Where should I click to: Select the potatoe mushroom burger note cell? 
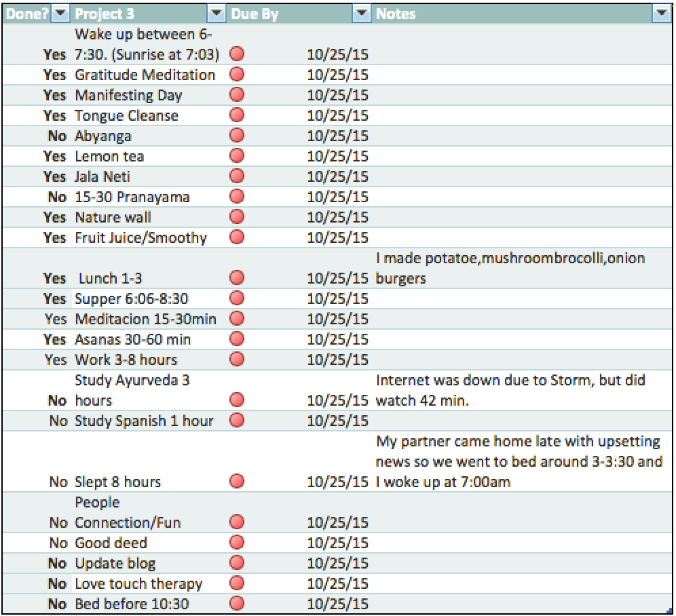coord(509,268)
